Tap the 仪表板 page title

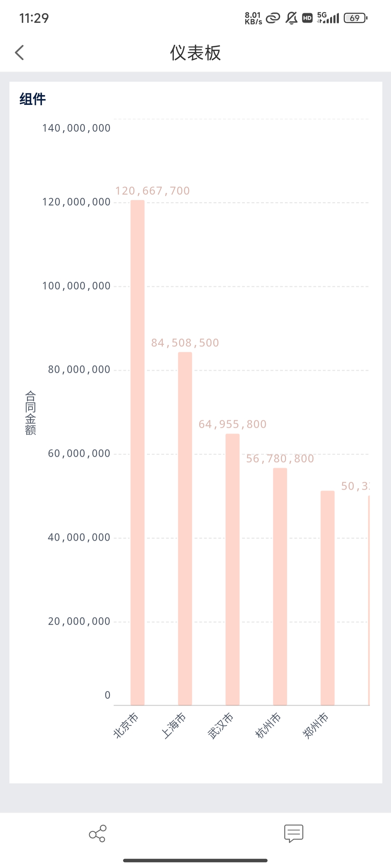click(x=195, y=53)
